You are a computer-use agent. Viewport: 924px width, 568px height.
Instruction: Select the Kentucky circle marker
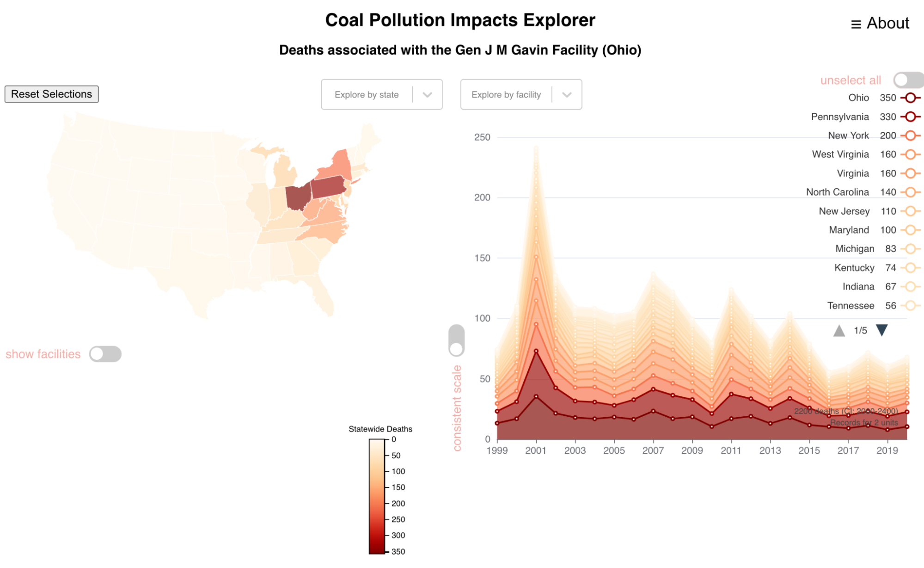(x=910, y=267)
